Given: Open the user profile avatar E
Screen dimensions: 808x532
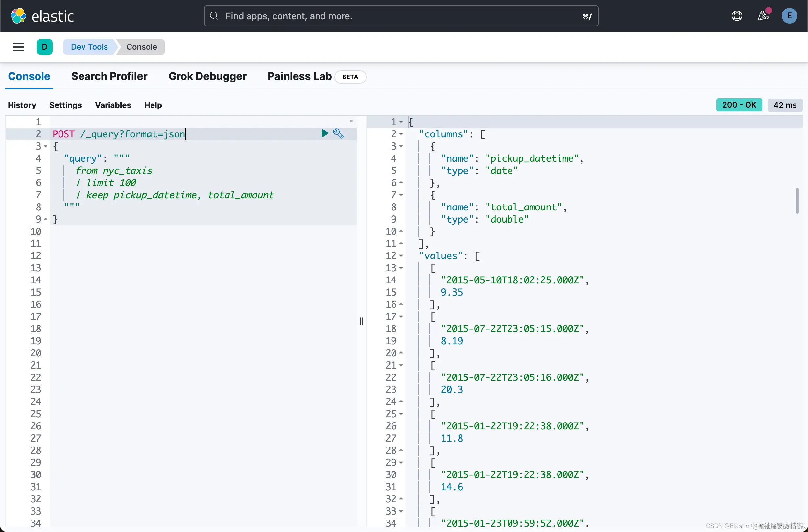Looking at the screenshot, I should click(x=789, y=15).
